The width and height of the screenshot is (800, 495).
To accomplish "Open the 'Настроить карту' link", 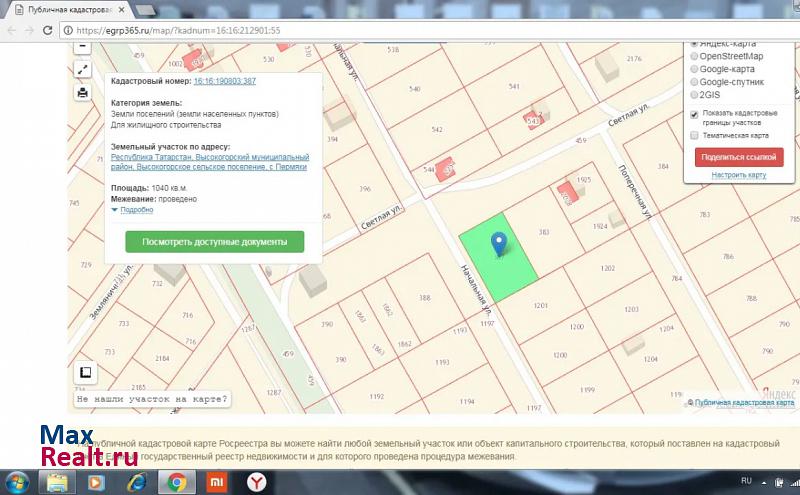I will pos(739,175).
